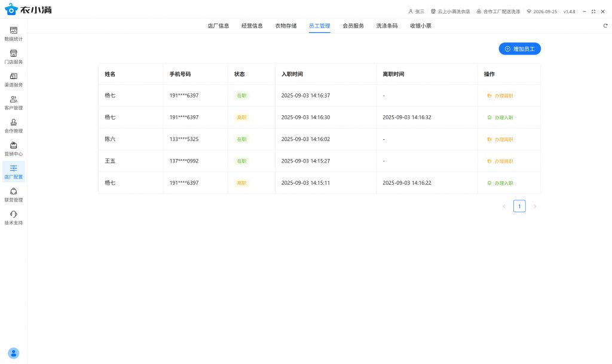This screenshot has width=612, height=364.
Task: Open the 洗涤条码 tab
Action: pos(387,26)
